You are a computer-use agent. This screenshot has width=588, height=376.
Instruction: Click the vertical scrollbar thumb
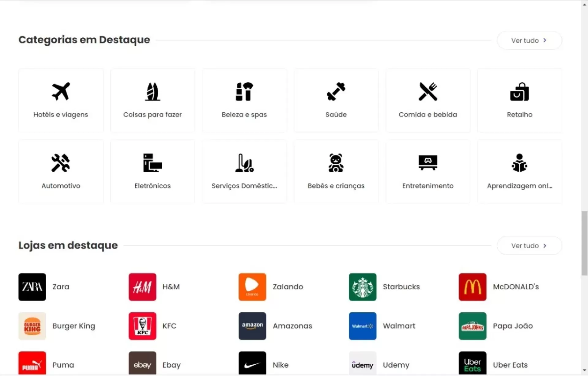(x=584, y=243)
